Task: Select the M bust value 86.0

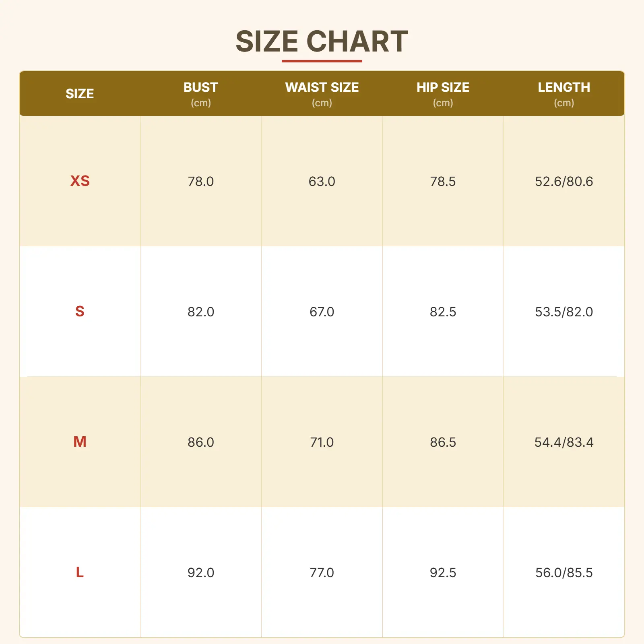Action: click(201, 442)
